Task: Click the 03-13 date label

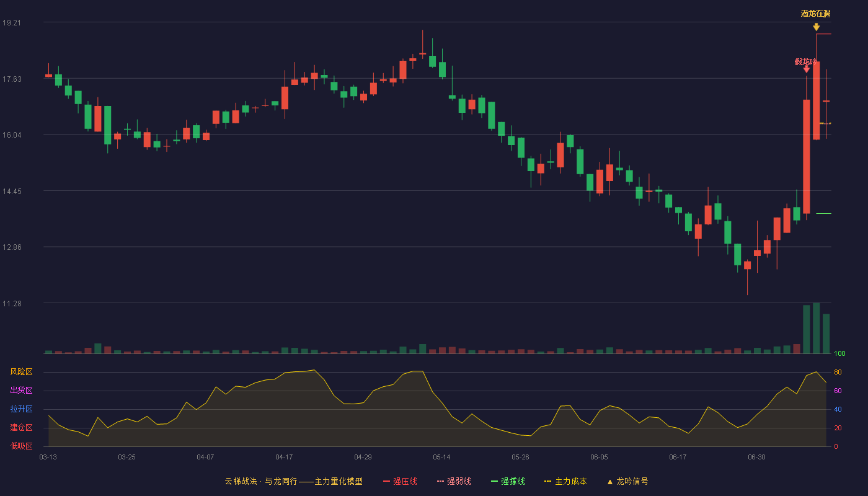Action: 48,457
